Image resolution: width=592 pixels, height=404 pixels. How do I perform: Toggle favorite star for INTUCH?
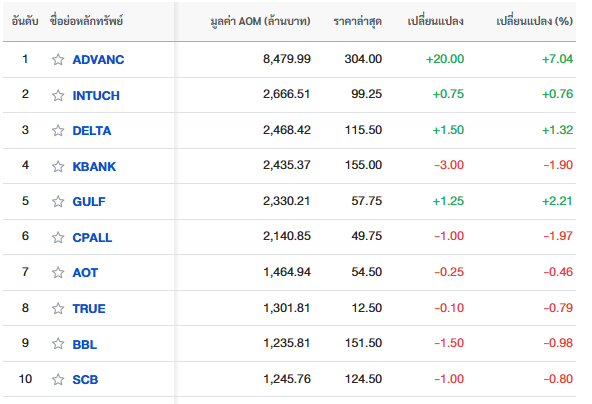(58, 95)
